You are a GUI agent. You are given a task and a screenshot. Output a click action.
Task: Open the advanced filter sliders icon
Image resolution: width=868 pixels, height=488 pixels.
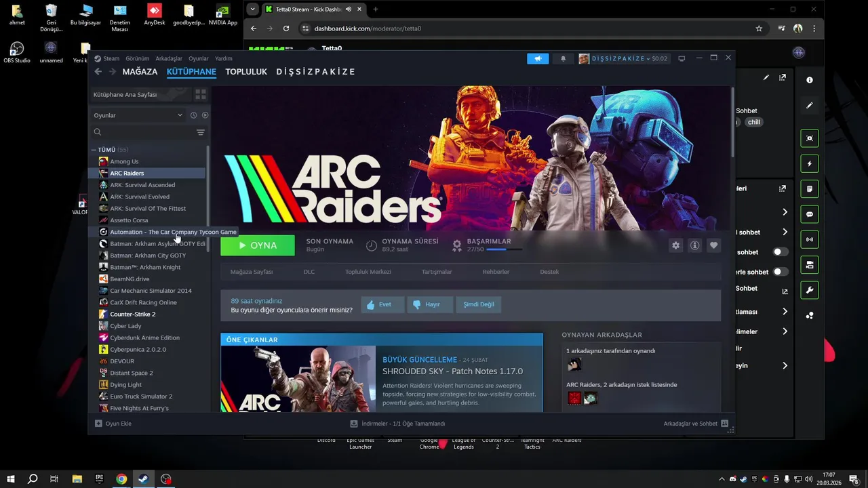[201, 132]
